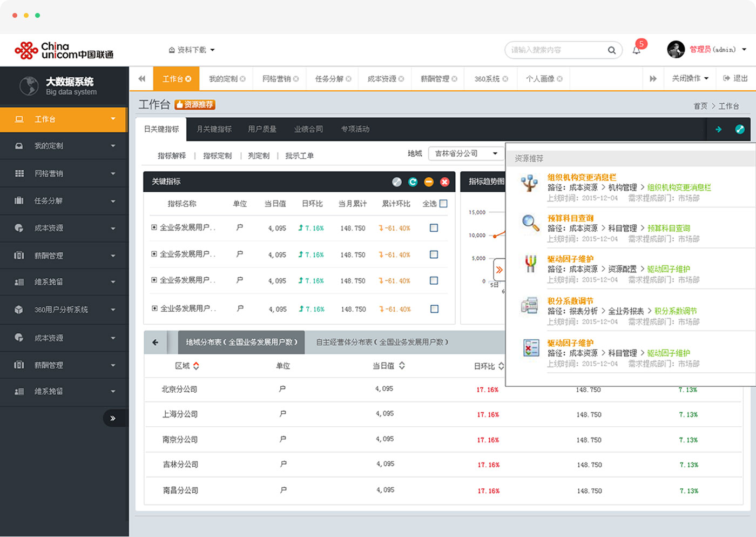Collapse 关键指标 panel with the orange minus icon
756x537 pixels.
tap(429, 182)
